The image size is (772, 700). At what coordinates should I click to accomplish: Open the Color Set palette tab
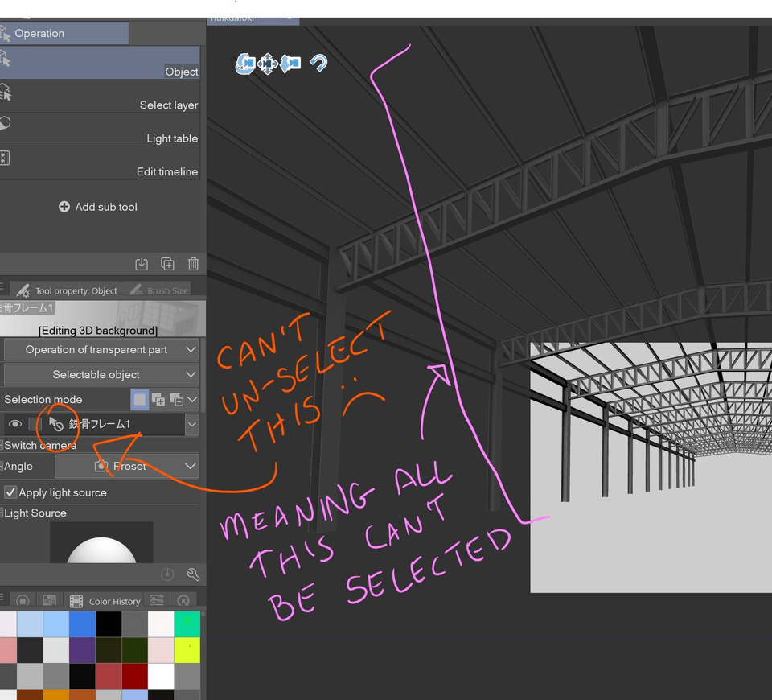click(49, 600)
